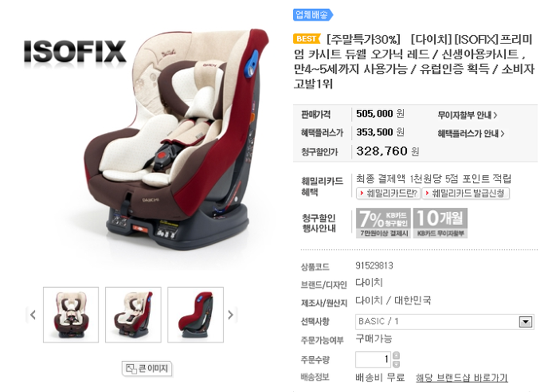Increase order quantity with up stepper
The width and height of the screenshot is (544, 392).
pos(396,355)
